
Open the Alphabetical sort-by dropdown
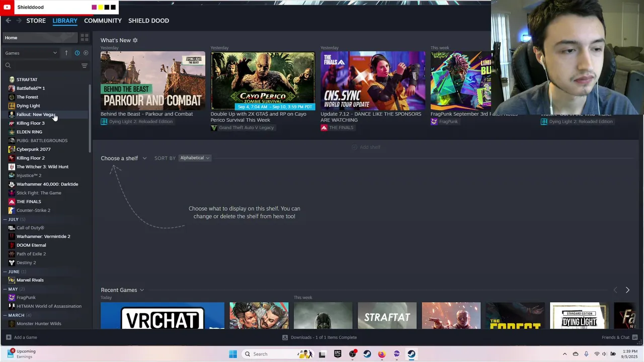pyautogui.click(x=195, y=158)
